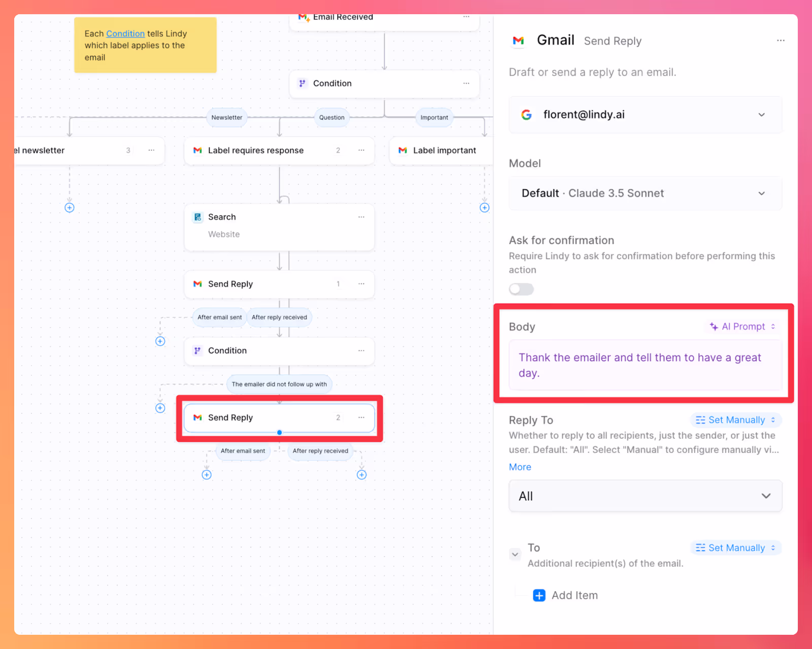Image resolution: width=812 pixels, height=649 pixels.
Task: Switch the Body field AI Prompt mode
Action: pyautogui.click(x=743, y=327)
